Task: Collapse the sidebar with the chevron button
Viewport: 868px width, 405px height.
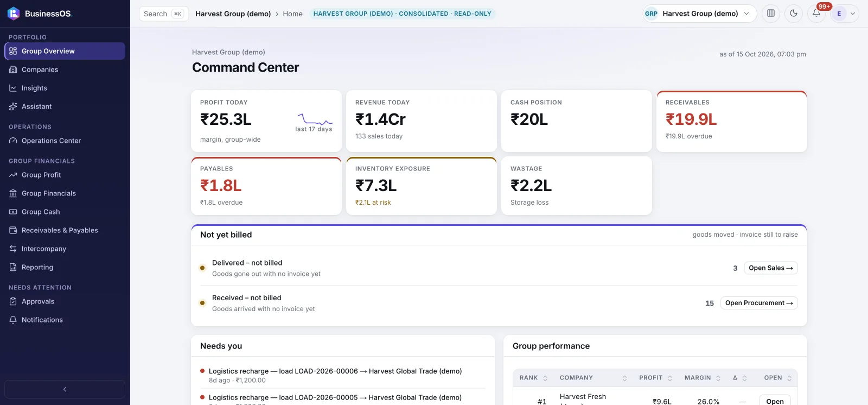Action: (x=65, y=389)
